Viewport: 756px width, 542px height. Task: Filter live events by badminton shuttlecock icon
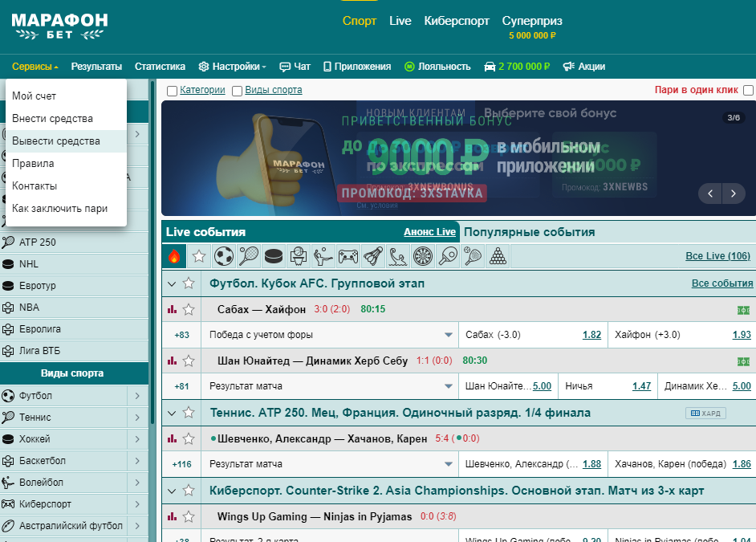pos(372,256)
